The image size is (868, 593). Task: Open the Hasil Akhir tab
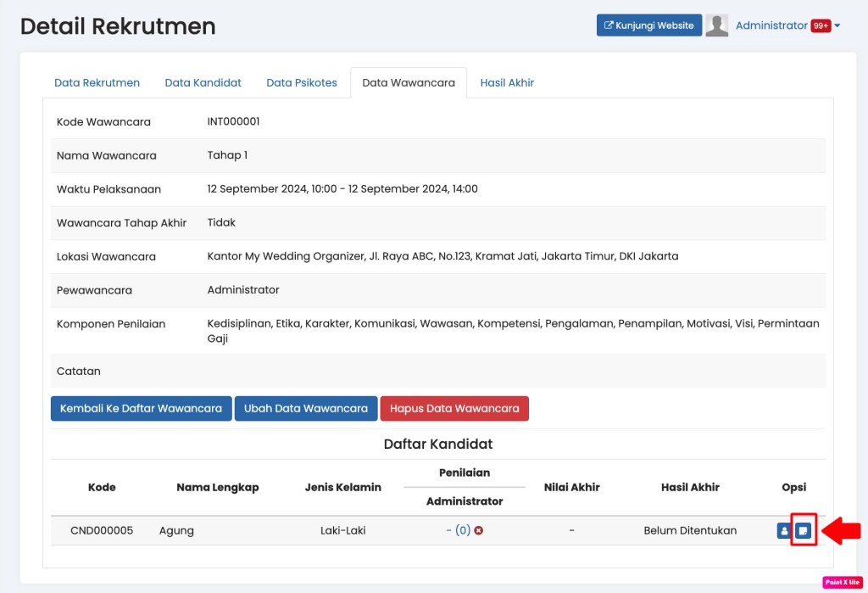click(x=507, y=83)
